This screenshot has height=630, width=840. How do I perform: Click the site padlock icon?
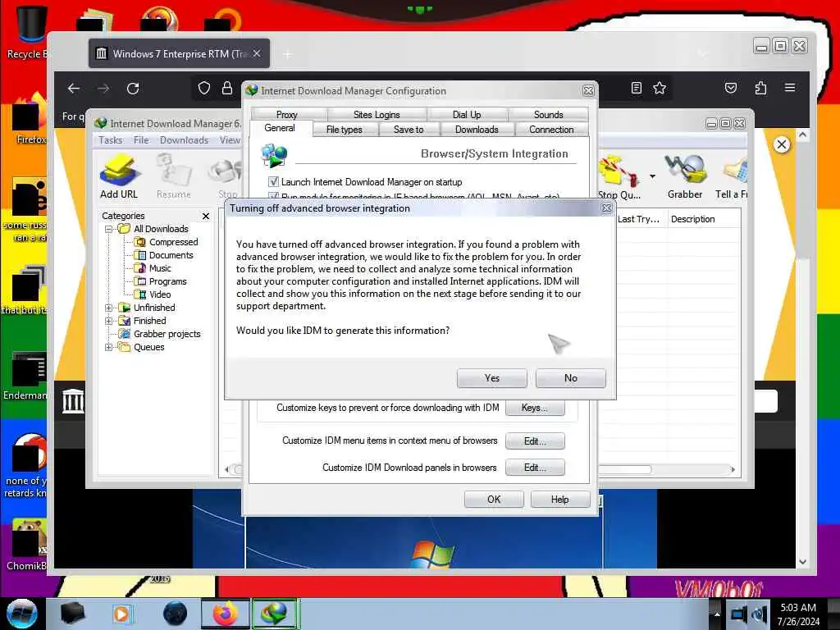click(227, 89)
